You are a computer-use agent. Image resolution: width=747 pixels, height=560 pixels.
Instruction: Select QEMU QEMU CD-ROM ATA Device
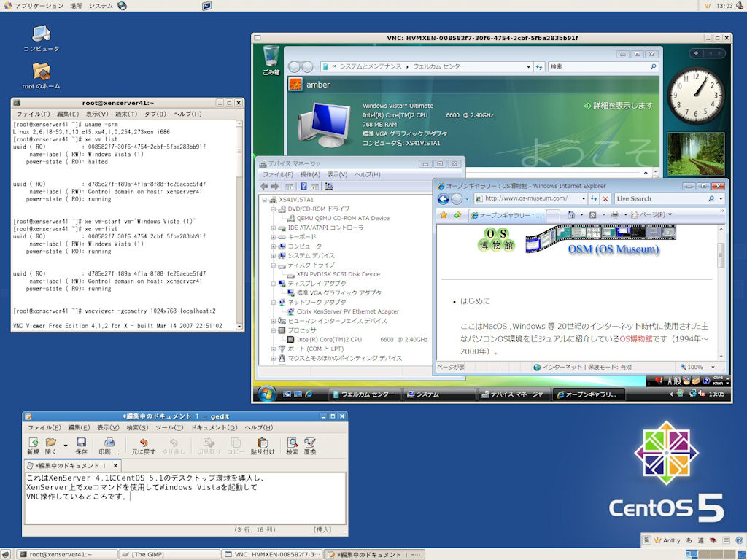pyautogui.click(x=343, y=218)
